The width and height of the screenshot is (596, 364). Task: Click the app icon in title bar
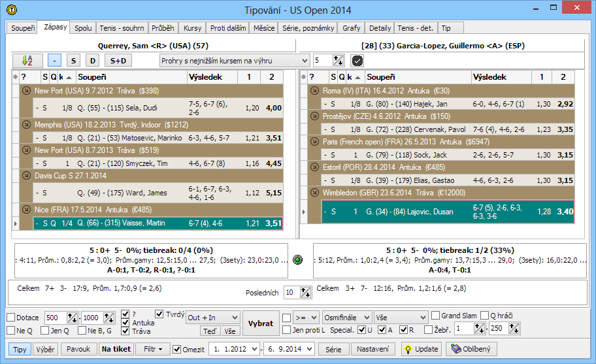tap(12, 10)
